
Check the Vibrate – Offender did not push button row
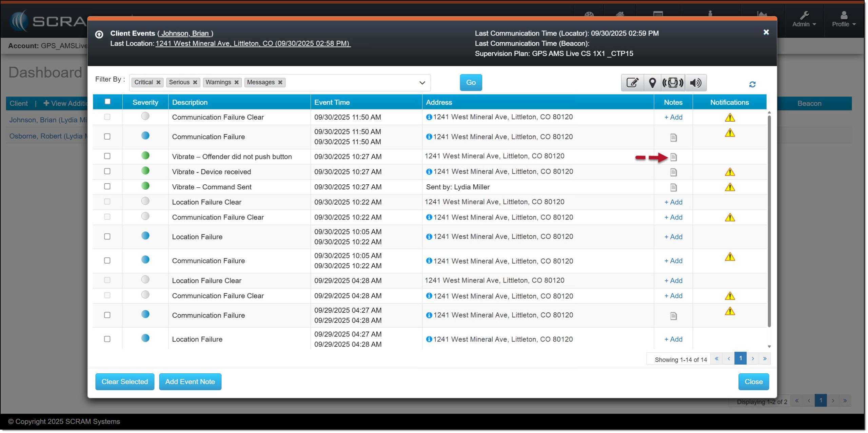(107, 156)
